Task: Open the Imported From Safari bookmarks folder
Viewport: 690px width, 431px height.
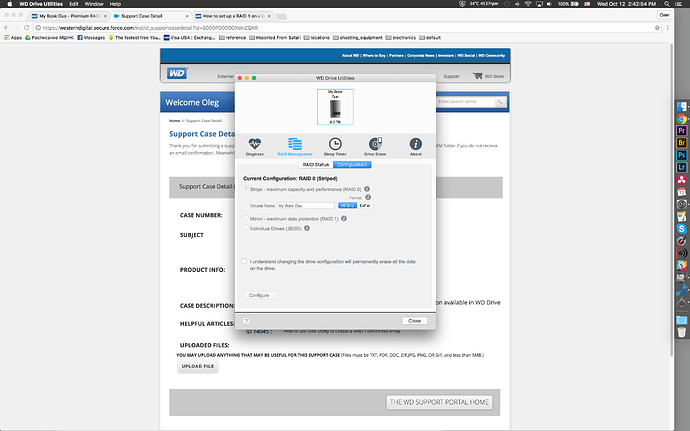Action: click(275, 38)
